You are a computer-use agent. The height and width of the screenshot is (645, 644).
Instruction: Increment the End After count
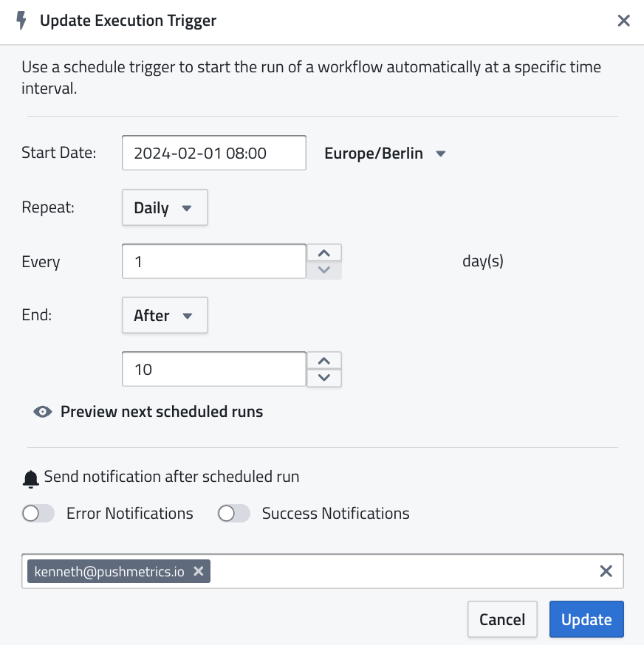(323, 361)
